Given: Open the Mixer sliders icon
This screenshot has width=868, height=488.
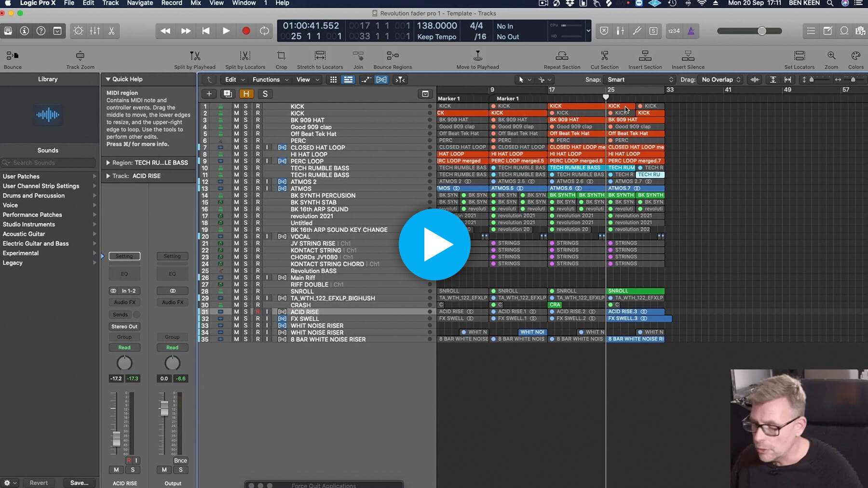Looking at the screenshot, I should tap(95, 31).
